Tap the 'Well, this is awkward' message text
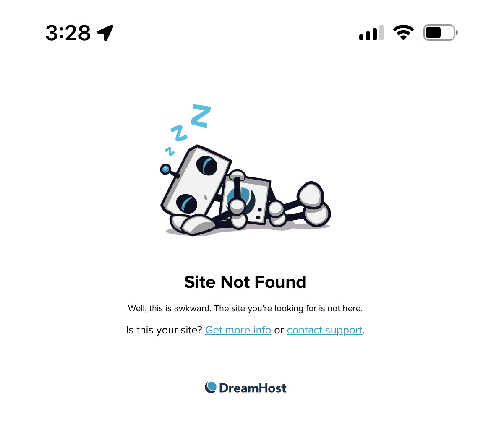Screen dimensions: 491x448 pyautogui.click(x=245, y=308)
